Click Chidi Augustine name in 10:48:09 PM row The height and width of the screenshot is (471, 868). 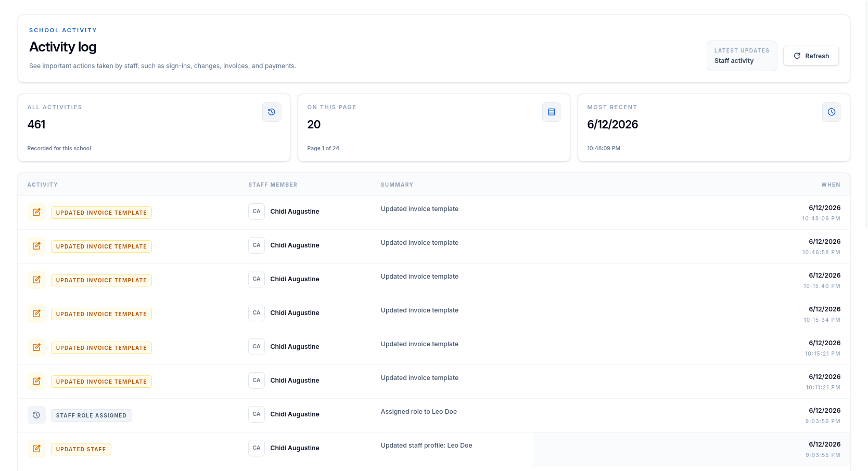295,212
